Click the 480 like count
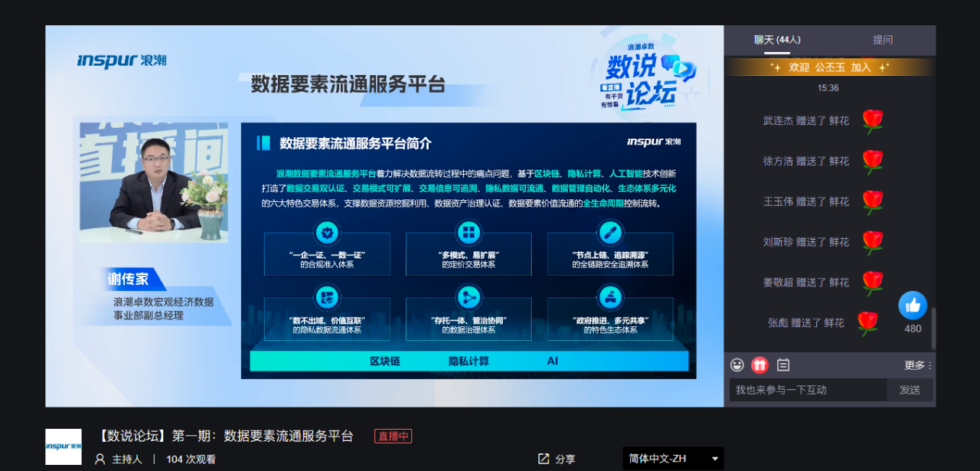Viewport: 980px width, 471px height. [x=913, y=329]
